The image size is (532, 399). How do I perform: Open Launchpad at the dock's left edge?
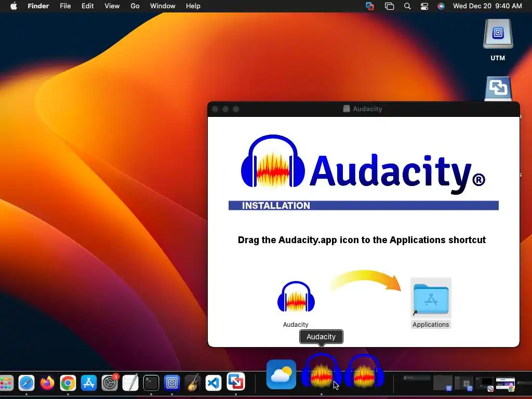point(6,383)
